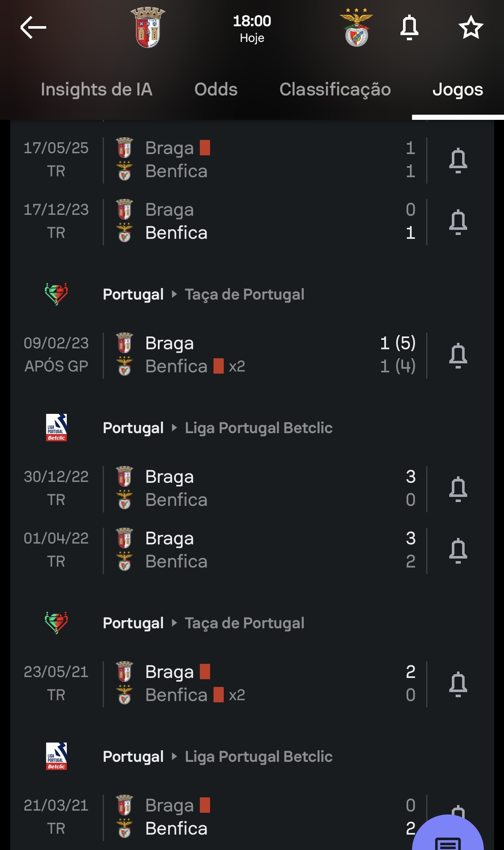Toggle bell for the 23/05/21 match
Screen dimensions: 504x850
(458, 684)
